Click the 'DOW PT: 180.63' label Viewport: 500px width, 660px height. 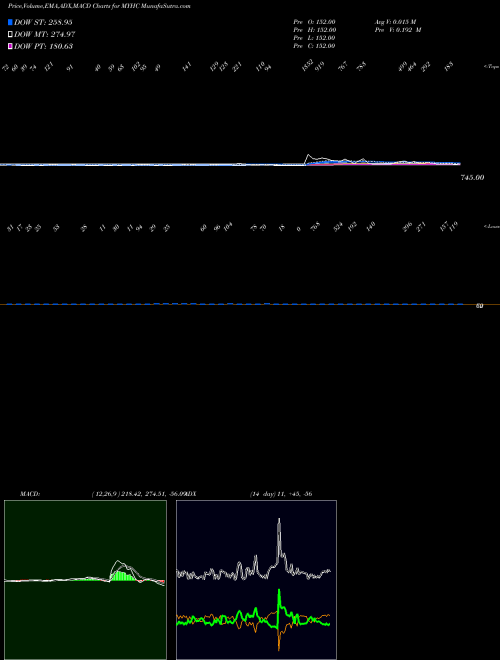pos(43,46)
